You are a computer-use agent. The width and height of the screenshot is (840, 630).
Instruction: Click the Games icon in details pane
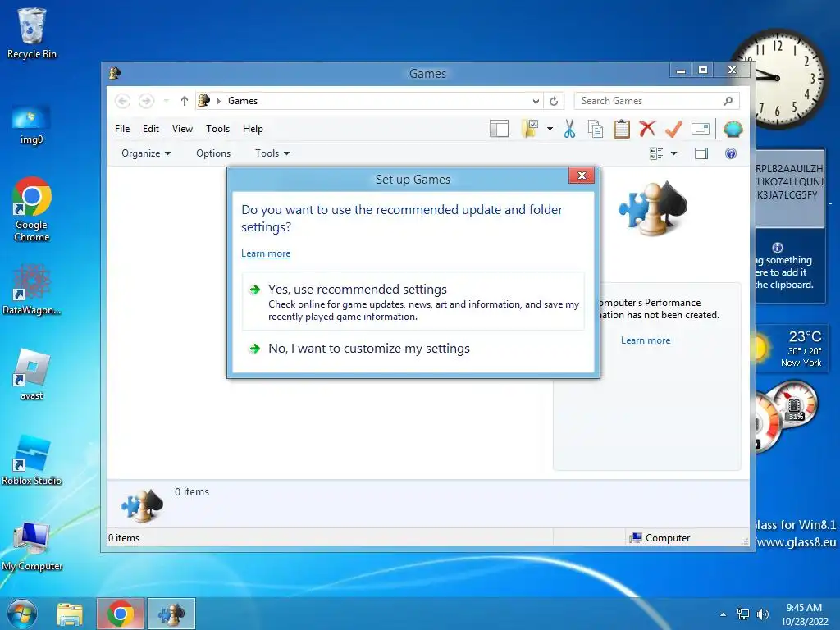pyautogui.click(x=142, y=504)
